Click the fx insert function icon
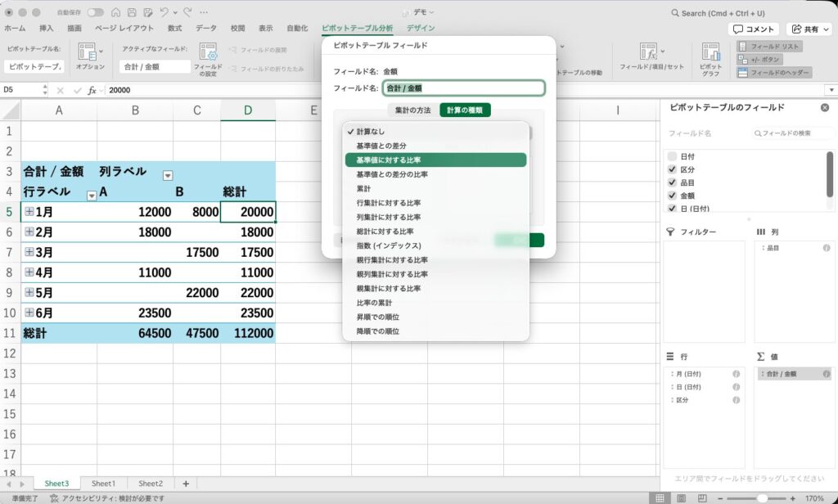This screenshot has height=504, width=838. point(92,90)
